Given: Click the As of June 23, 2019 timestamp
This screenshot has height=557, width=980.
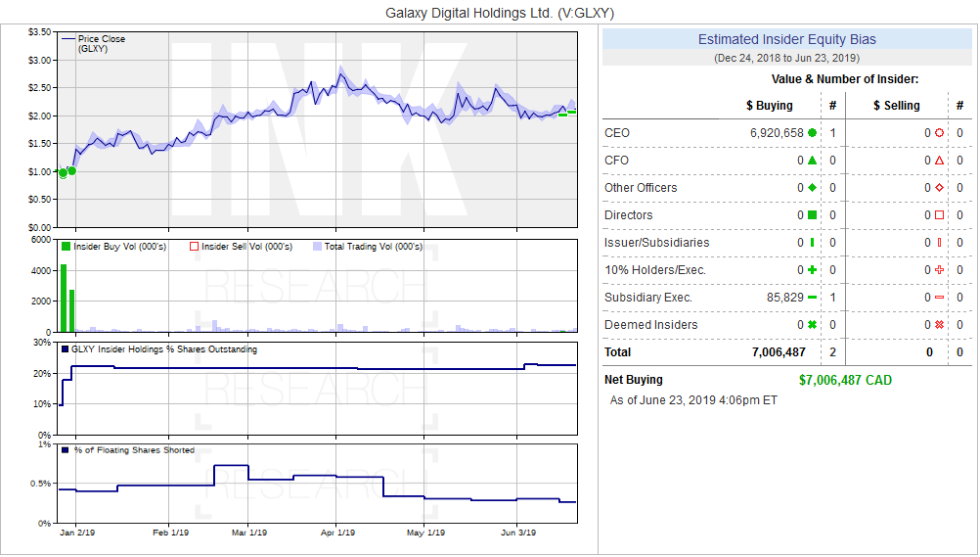Looking at the screenshot, I should tap(693, 400).
